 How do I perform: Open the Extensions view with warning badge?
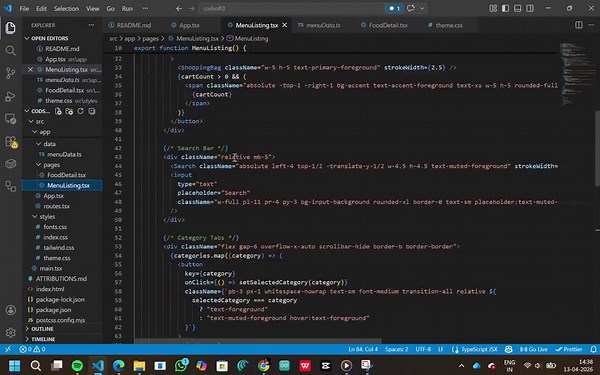click(x=11, y=142)
